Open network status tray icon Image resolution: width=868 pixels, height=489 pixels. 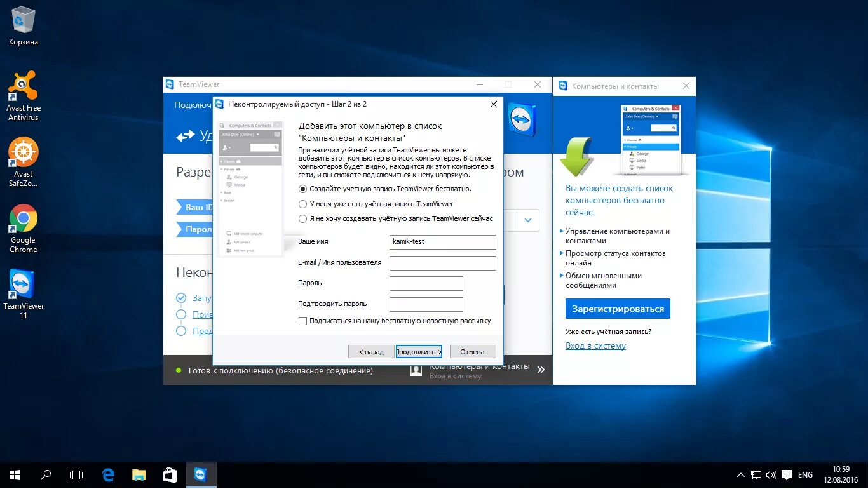(756, 475)
